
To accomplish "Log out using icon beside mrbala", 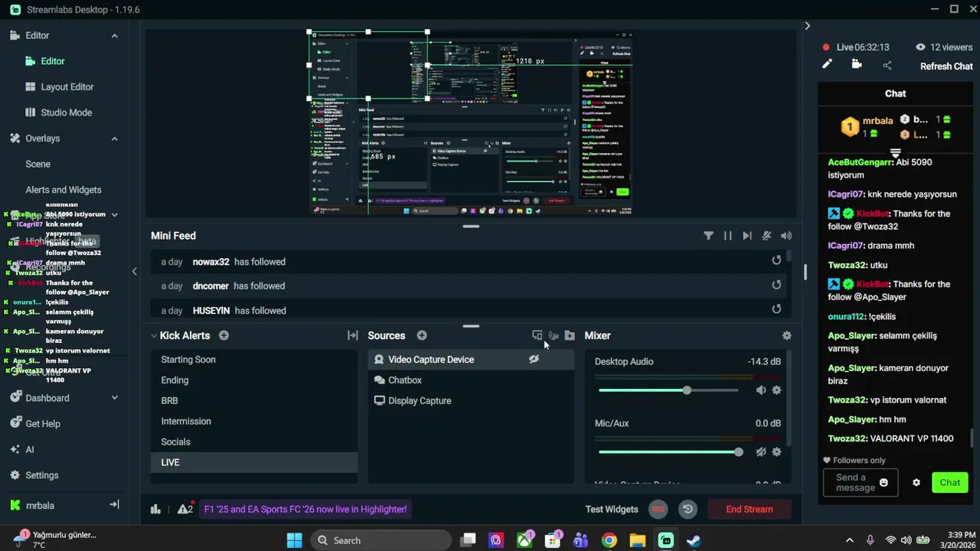I will click(x=114, y=505).
